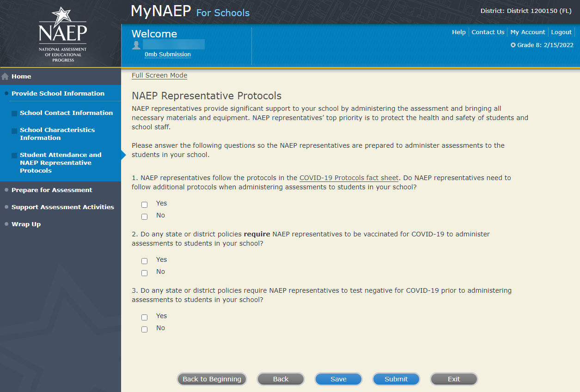Screen dimensions: 580x392
Task: Click the Home house icon
Action: coord(6,77)
